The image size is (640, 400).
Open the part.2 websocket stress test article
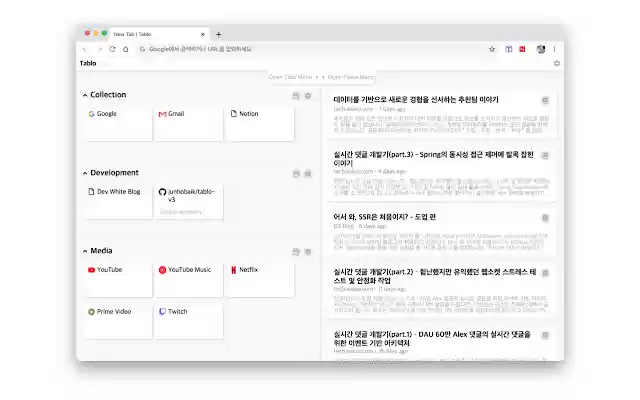coord(435,276)
